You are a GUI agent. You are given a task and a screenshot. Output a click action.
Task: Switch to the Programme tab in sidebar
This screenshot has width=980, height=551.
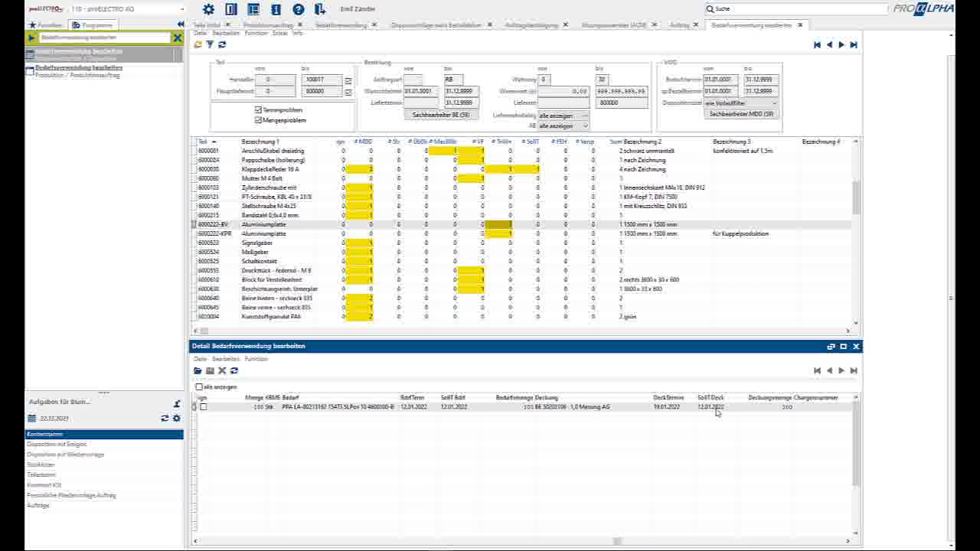pos(93,25)
